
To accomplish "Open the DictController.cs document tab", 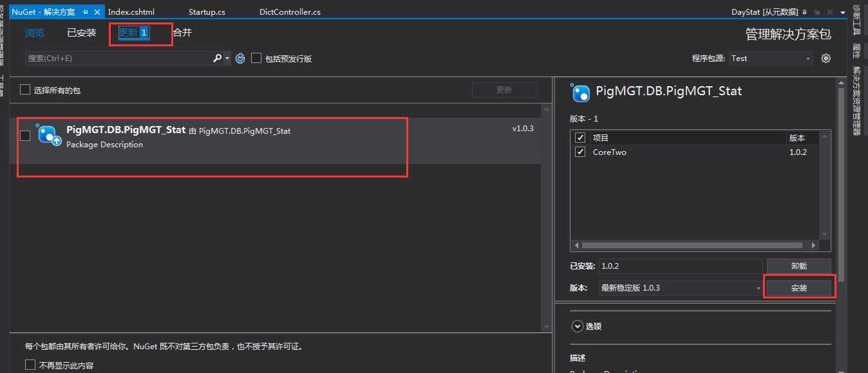I will point(290,12).
